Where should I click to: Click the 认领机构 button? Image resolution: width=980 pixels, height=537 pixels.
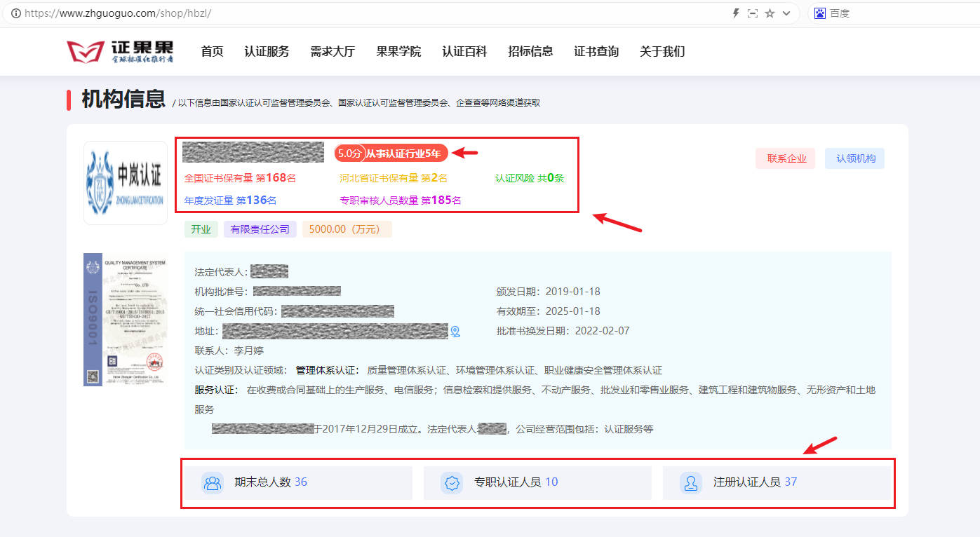[854, 158]
